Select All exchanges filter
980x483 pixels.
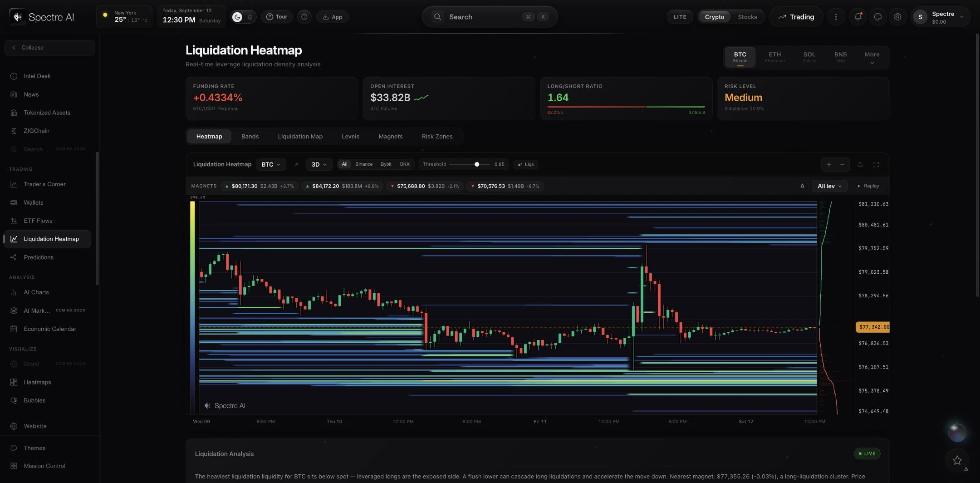pos(344,164)
